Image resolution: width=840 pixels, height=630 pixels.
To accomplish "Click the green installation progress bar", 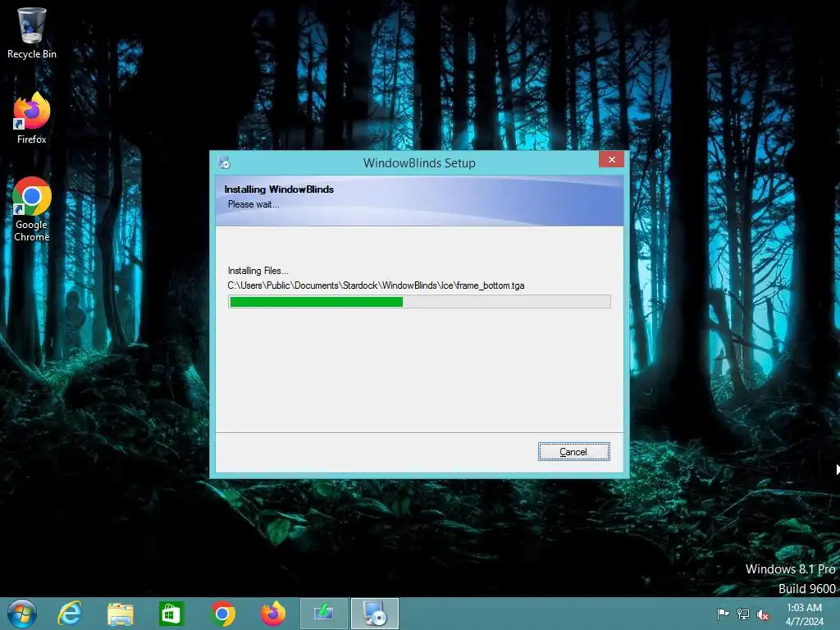I will click(419, 302).
